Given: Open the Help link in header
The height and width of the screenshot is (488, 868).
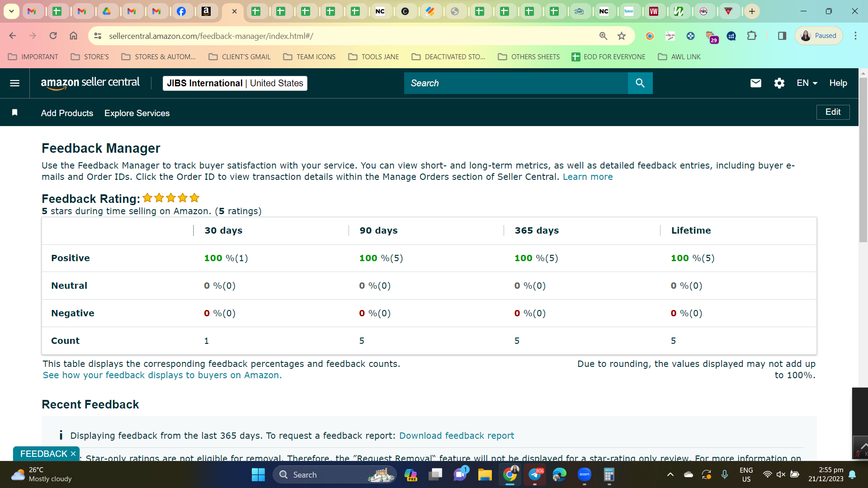Looking at the screenshot, I should [x=838, y=83].
